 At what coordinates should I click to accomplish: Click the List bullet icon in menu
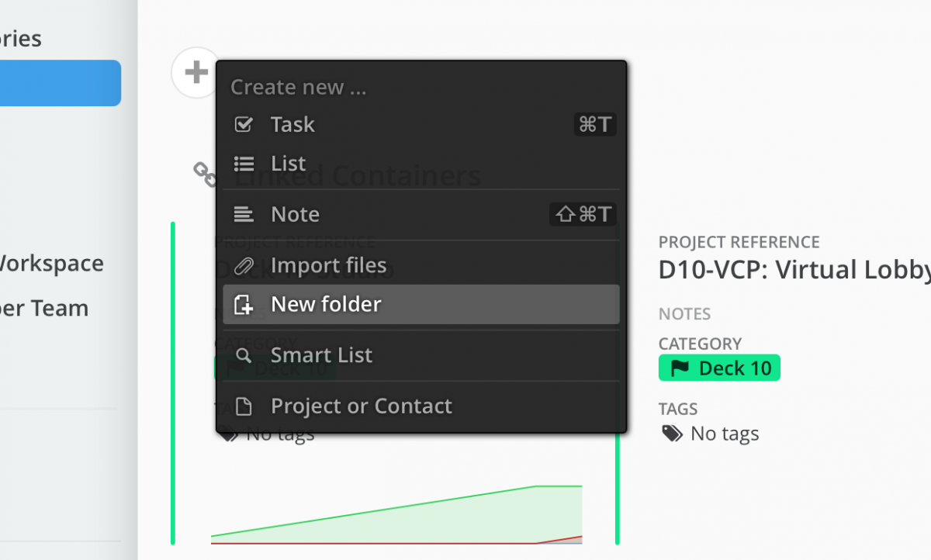[244, 164]
